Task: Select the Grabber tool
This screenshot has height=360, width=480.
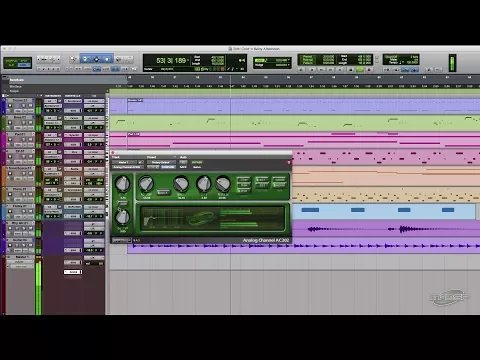Action: point(107,59)
